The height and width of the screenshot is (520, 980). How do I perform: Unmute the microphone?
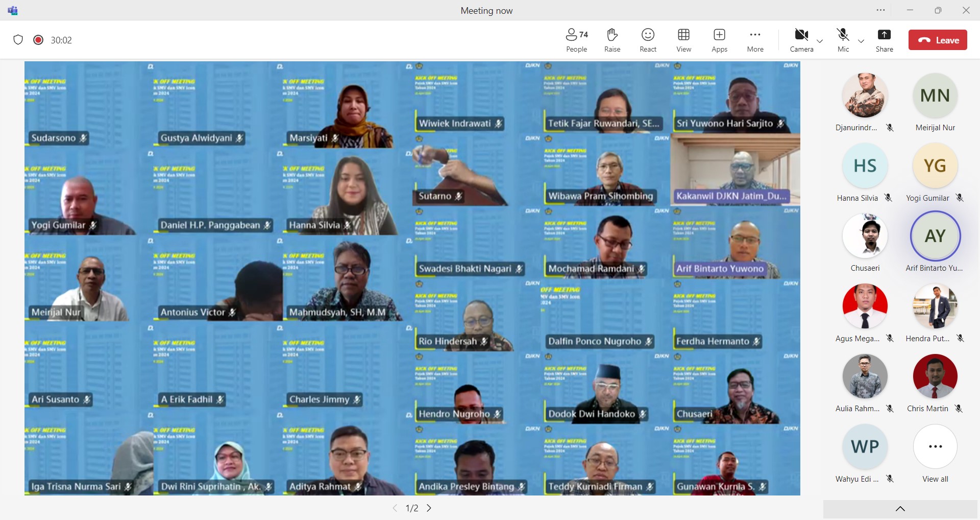coord(843,40)
